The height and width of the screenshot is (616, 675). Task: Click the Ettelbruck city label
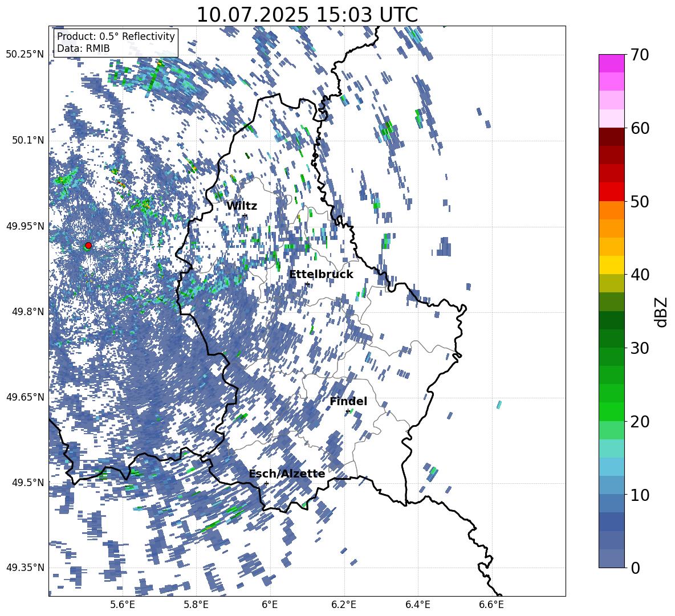(321, 275)
